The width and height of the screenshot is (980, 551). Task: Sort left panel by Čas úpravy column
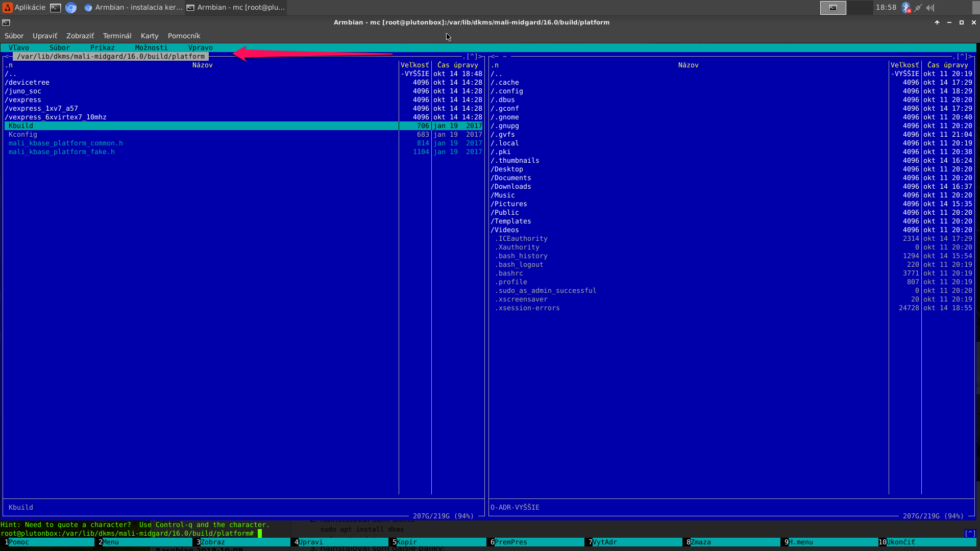pos(458,65)
